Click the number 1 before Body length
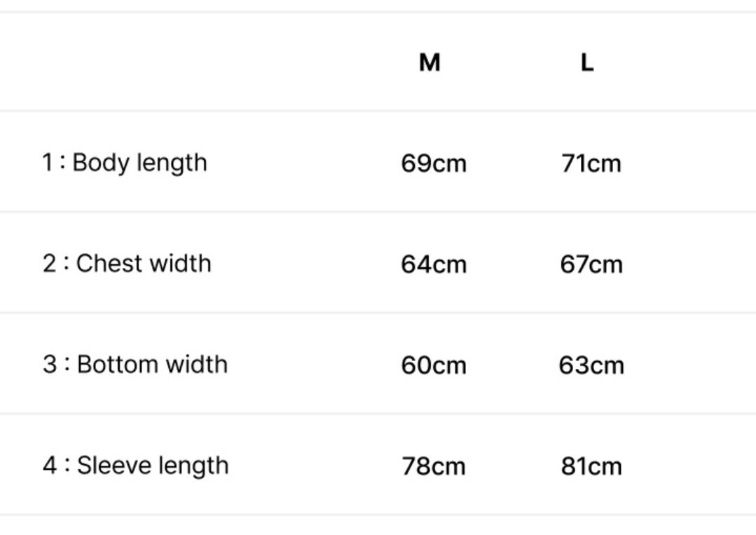This screenshot has width=756, height=535. 48,163
